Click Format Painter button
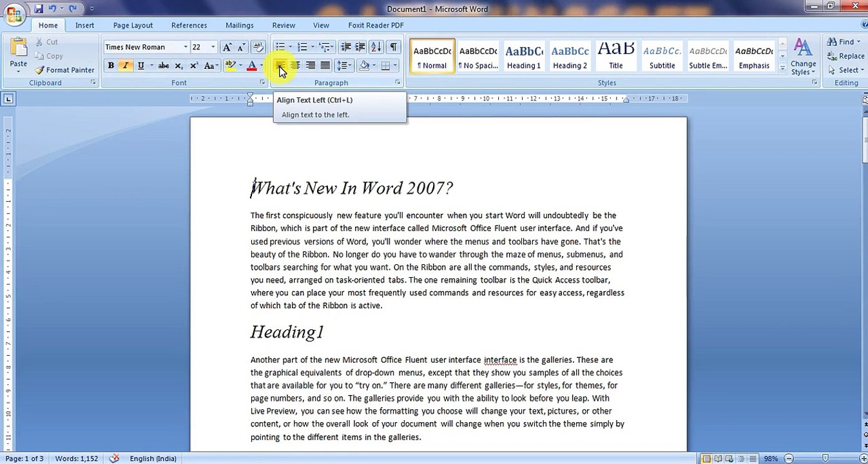The image size is (868, 464). pyautogui.click(x=64, y=70)
